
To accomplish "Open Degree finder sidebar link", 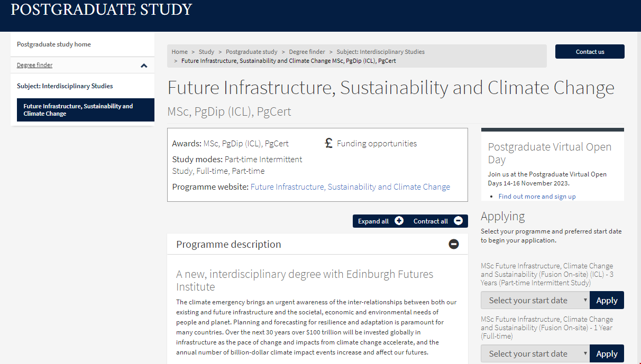I will [x=35, y=65].
